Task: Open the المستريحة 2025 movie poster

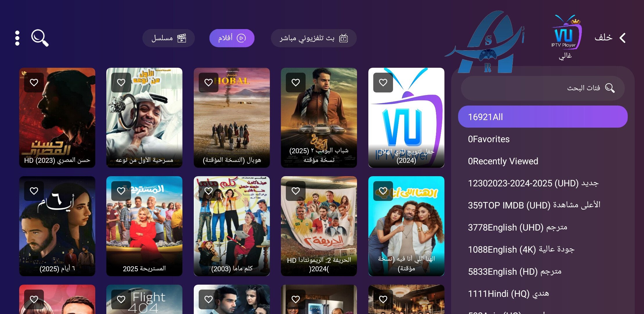Action: tap(144, 226)
